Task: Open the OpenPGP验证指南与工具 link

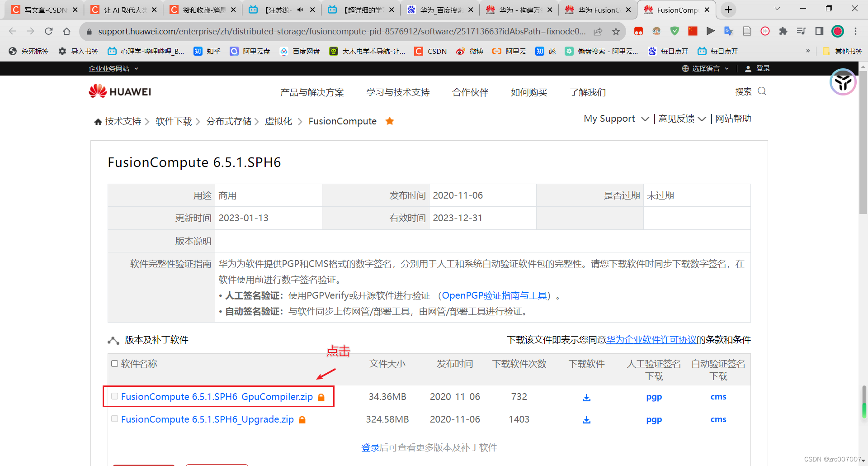Action: (x=495, y=295)
